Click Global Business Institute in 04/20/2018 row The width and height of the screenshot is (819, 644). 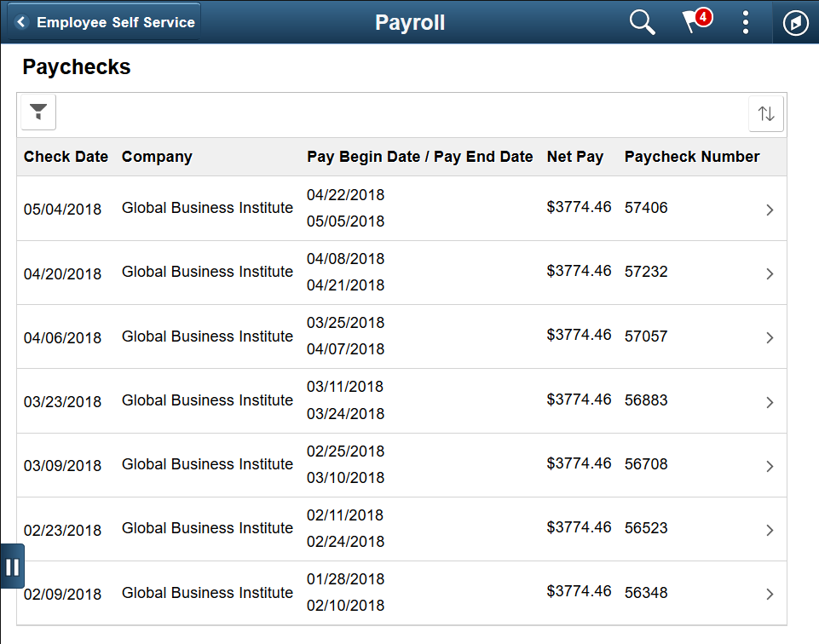click(x=207, y=272)
